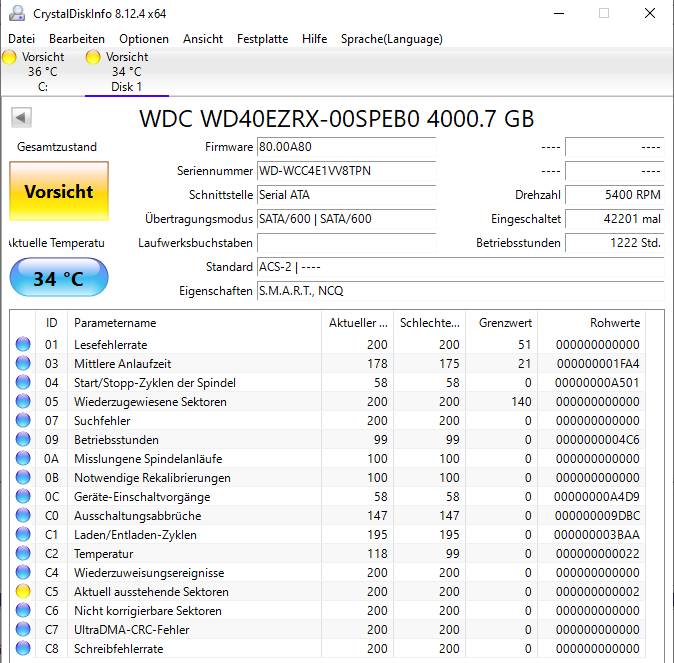
Task: Click the yellow status circle for drive C:
Action: (x=9, y=57)
